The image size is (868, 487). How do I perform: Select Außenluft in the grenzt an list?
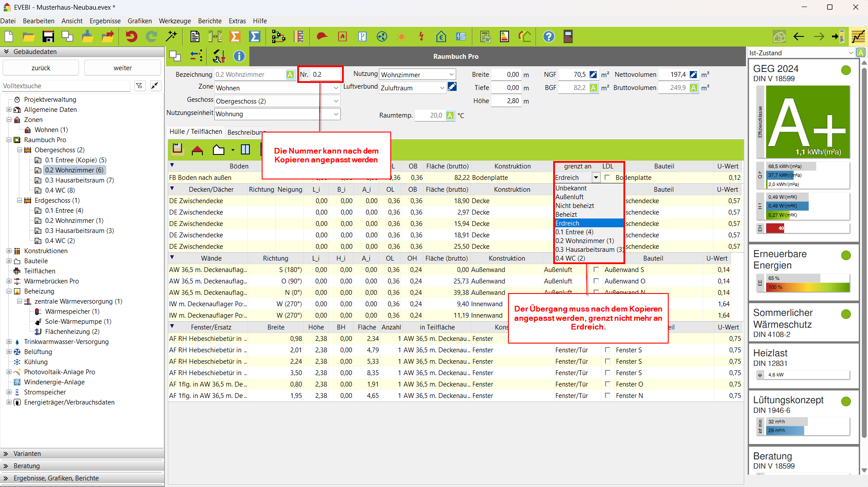coord(569,197)
